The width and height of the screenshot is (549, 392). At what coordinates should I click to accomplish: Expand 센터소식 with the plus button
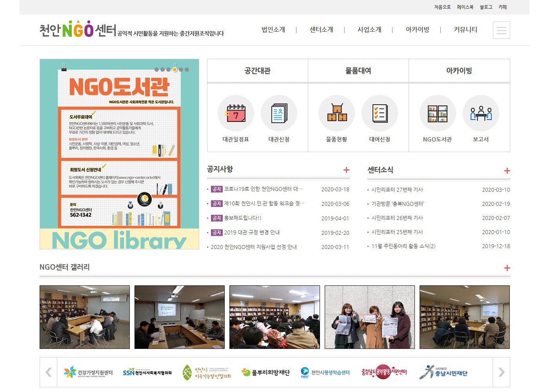pyautogui.click(x=507, y=171)
